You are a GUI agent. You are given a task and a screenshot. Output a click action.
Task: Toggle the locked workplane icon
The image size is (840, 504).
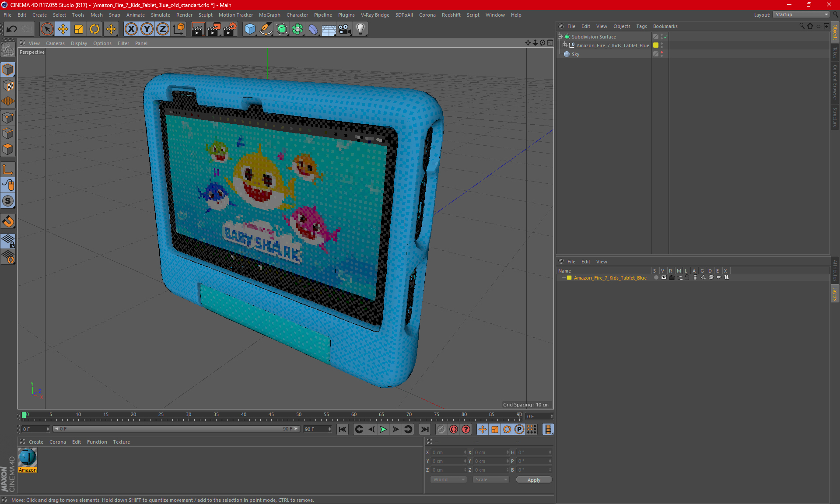pyautogui.click(x=8, y=240)
